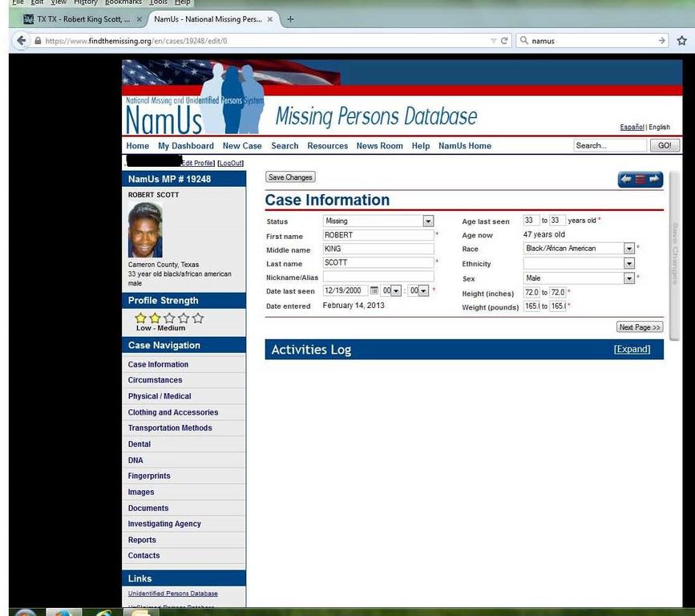Viewport: 695px width, 616px height.
Task: Expand the Race dropdown list
Action: pyautogui.click(x=629, y=249)
